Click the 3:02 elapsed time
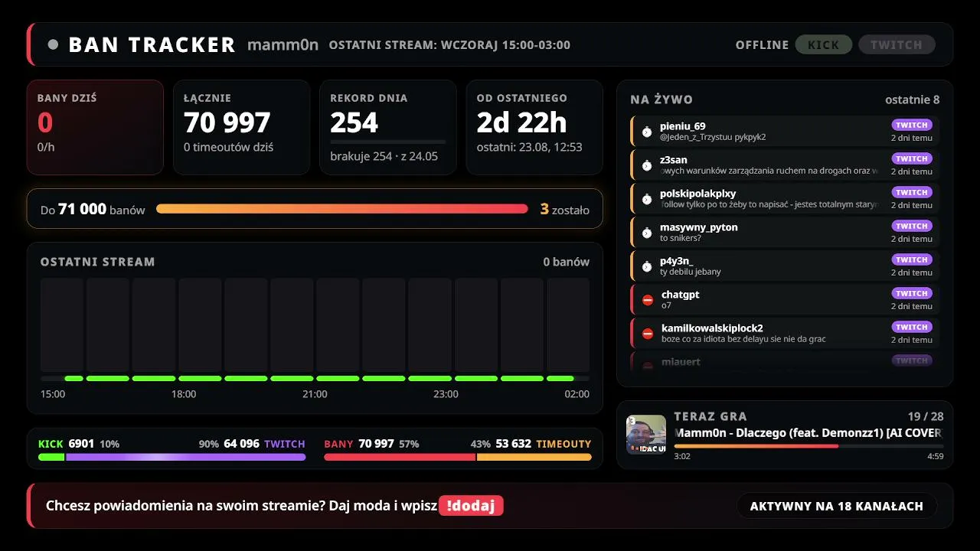 coord(682,456)
